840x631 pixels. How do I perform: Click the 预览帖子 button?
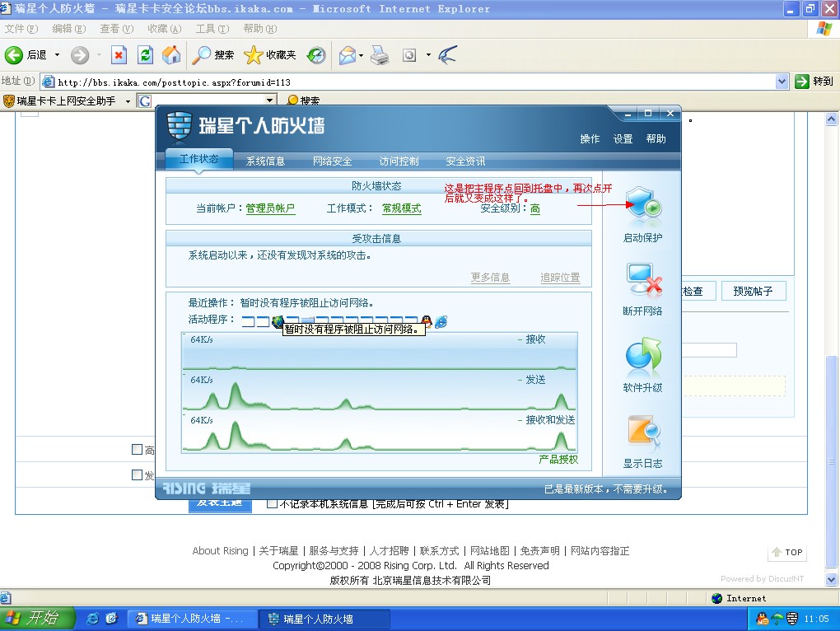click(753, 291)
